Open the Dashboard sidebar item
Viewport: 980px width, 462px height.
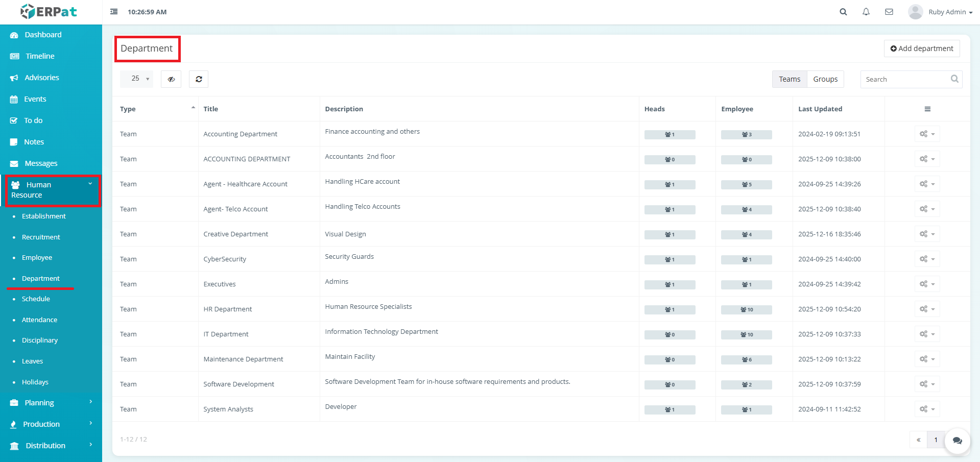51,35
